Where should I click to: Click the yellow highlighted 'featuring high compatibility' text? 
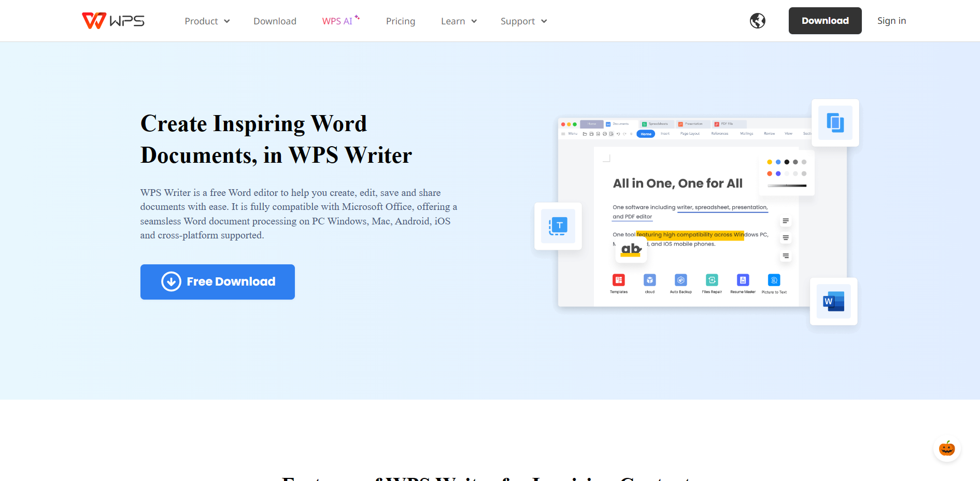click(x=690, y=235)
